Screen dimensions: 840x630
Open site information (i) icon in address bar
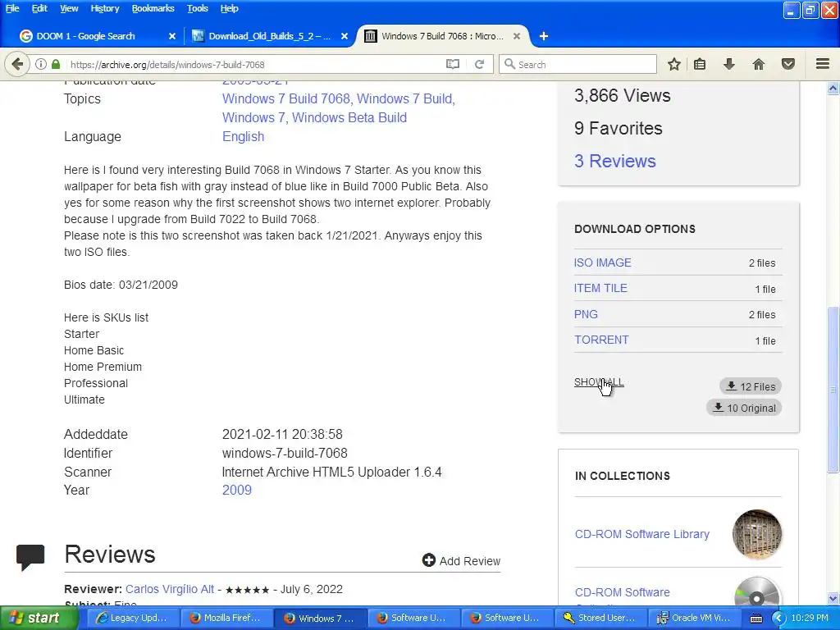tap(41, 64)
